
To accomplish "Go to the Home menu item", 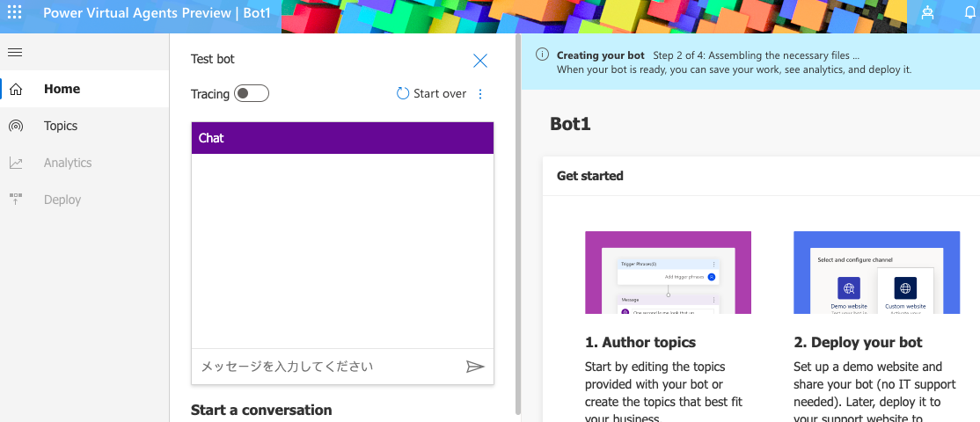I will point(84,90).
